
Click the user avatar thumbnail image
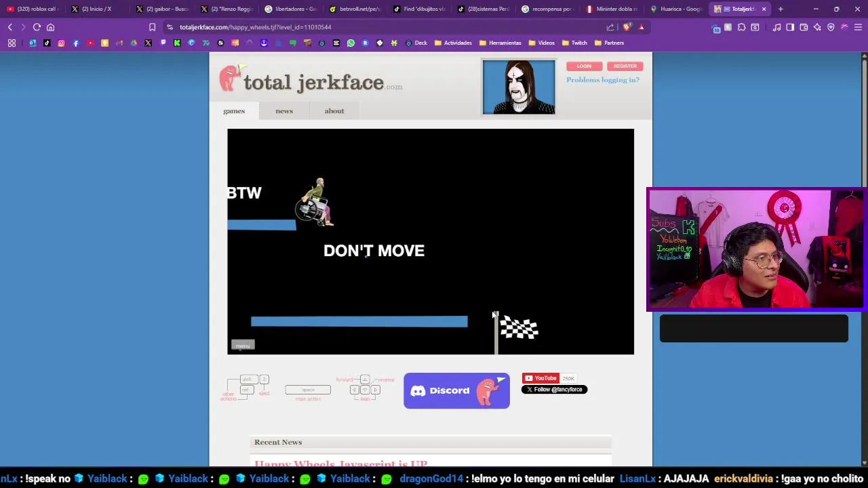(519, 87)
